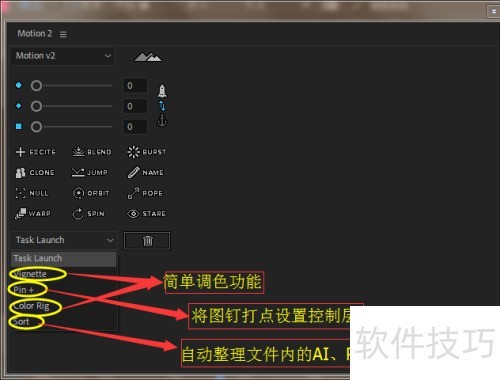Activate the BURST tool
This screenshot has width=500, height=380.
[x=147, y=152]
